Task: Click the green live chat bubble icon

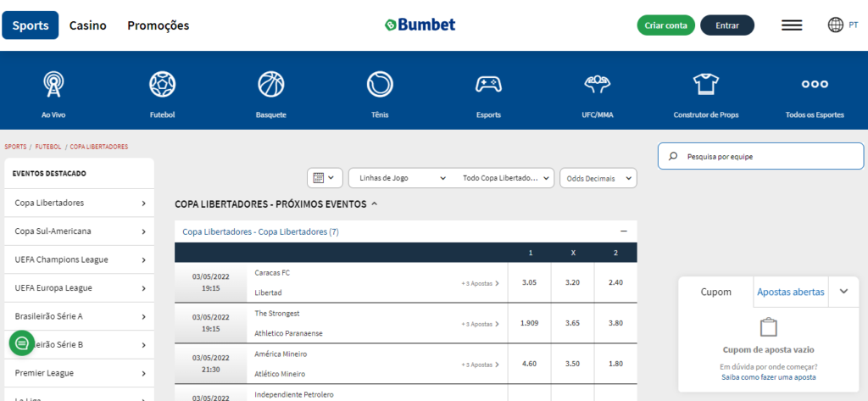Action: [x=21, y=343]
